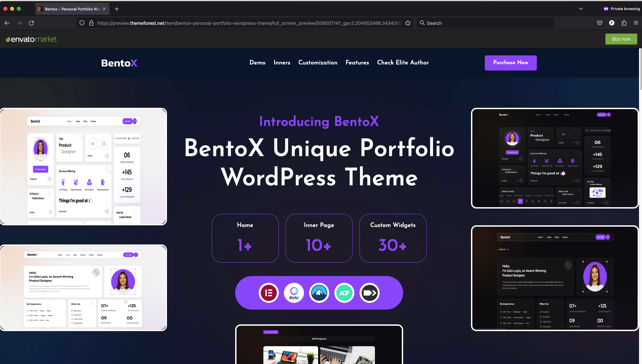
Task: Click the Elementor plugin icon
Action: tap(269, 293)
